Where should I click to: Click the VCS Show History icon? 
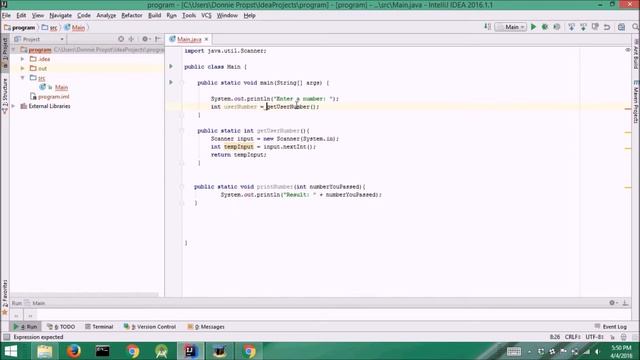(595, 27)
